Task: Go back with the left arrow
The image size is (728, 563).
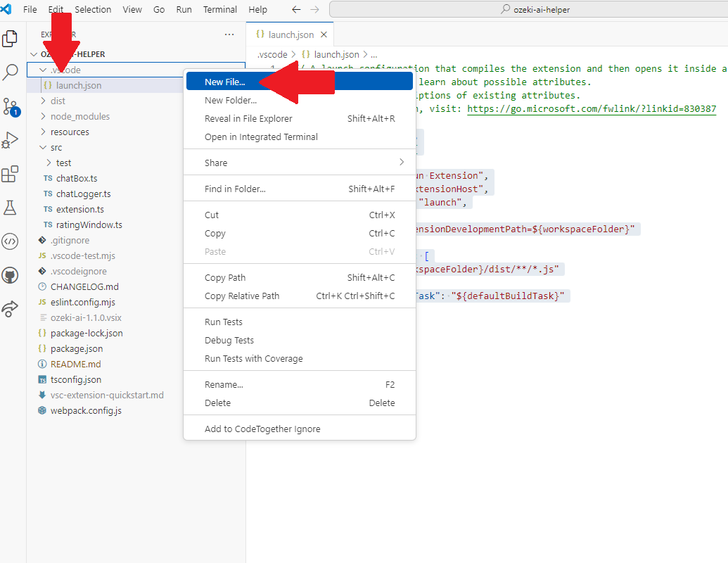Action: tap(296, 9)
